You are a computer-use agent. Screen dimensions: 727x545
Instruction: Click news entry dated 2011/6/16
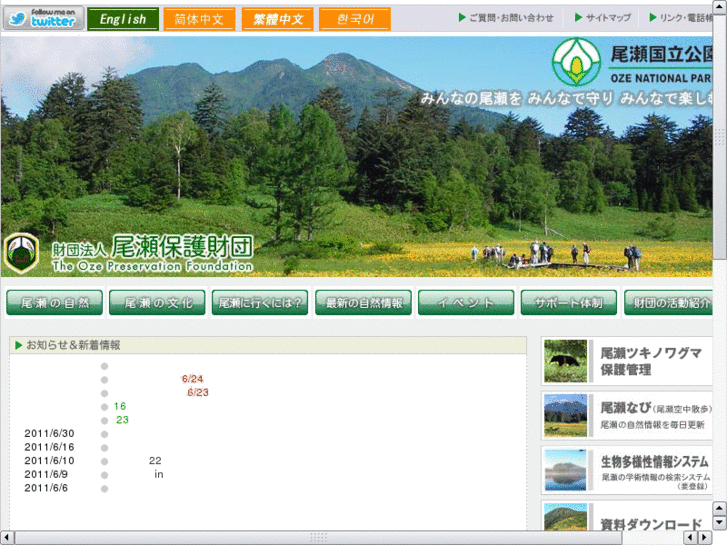pos(49,447)
